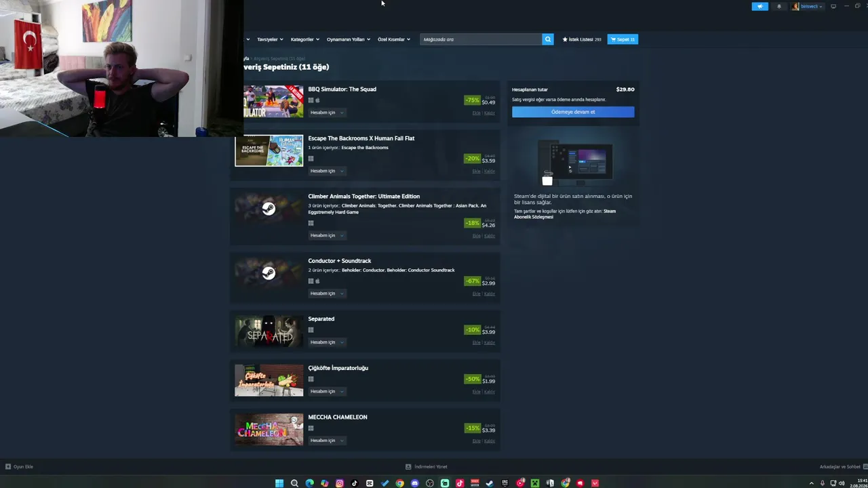Open the İstek Listesi wishlist
The height and width of the screenshot is (488, 868).
coord(582,39)
